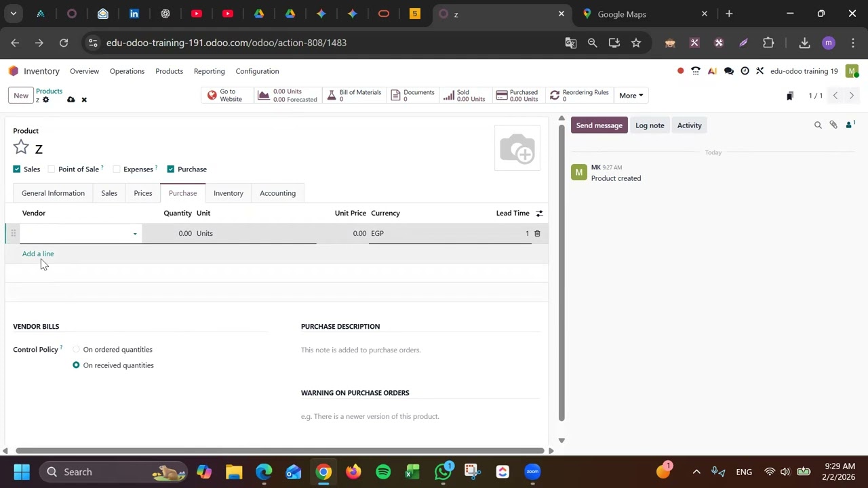Mark product as favorite with star icon

click(x=21, y=147)
